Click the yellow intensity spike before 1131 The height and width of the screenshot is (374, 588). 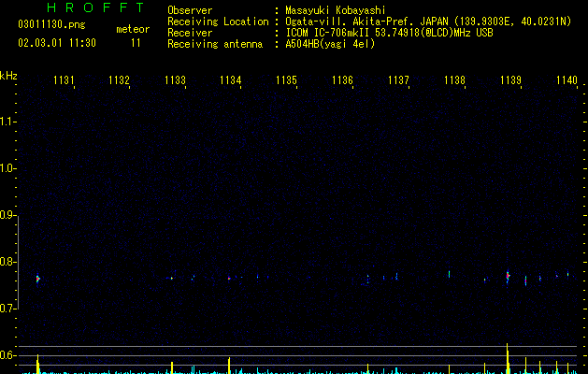pyautogui.click(x=38, y=364)
